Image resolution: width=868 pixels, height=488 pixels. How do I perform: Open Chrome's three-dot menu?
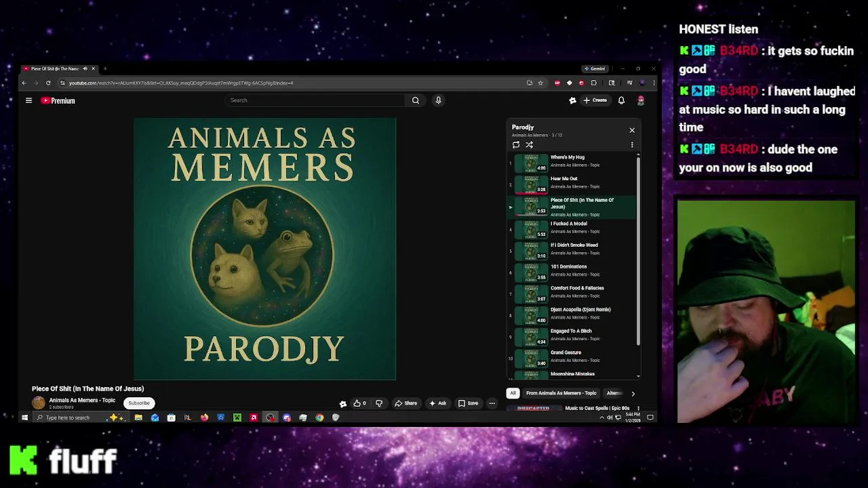654,83
